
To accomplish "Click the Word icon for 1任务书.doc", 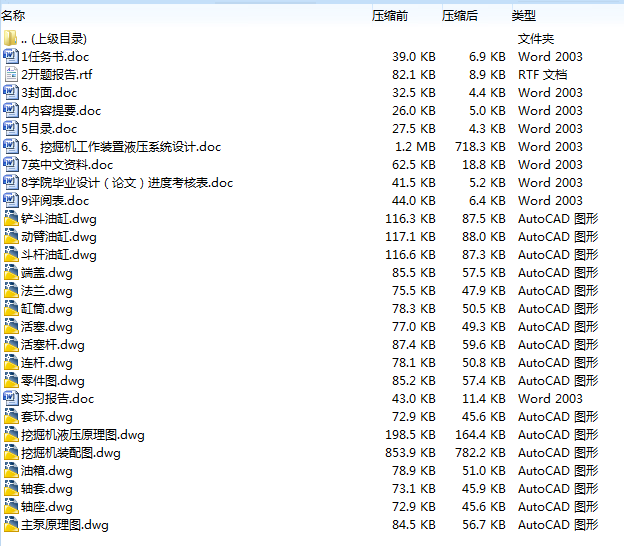I will tap(11, 56).
